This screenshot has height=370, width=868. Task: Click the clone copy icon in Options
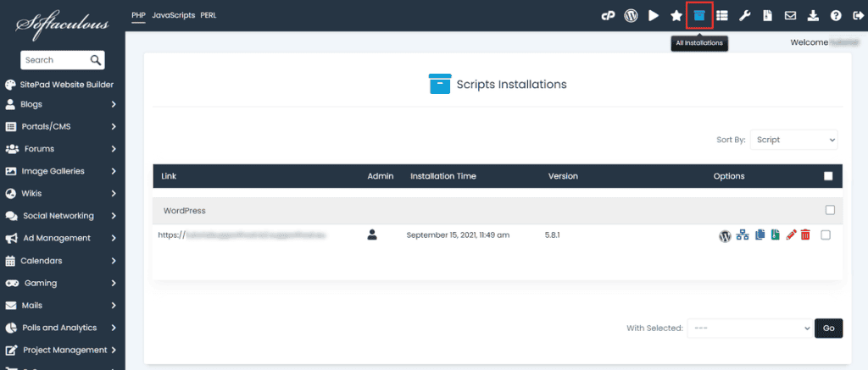[759, 235]
